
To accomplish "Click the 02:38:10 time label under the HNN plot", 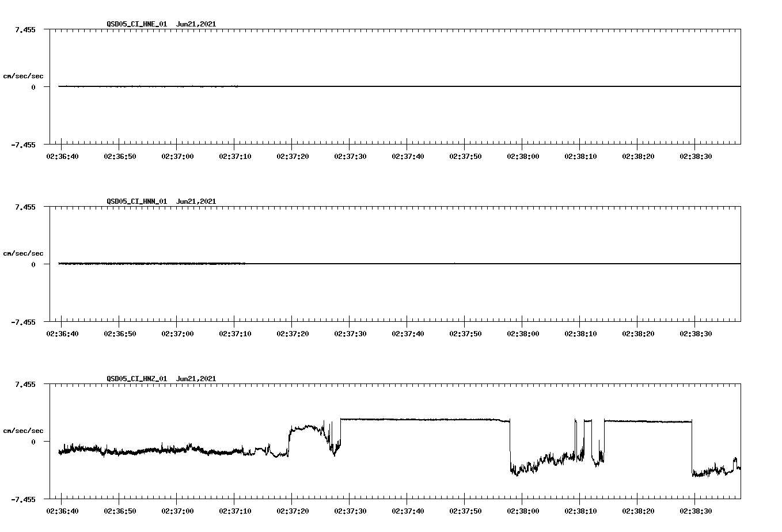I will tap(580, 334).
